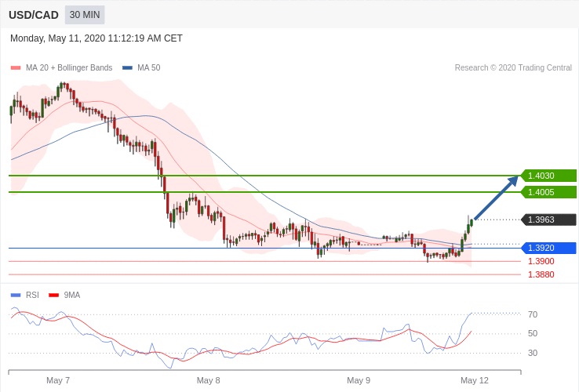The width and height of the screenshot is (579, 392).
Task: Click the red 9MA legend marker
Action: (53, 296)
